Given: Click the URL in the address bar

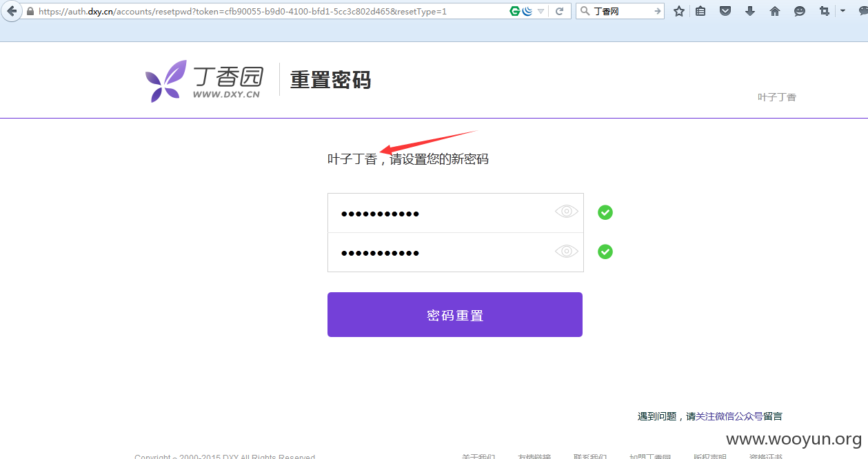Looking at the screenshot, I should (x=243, y=12).
